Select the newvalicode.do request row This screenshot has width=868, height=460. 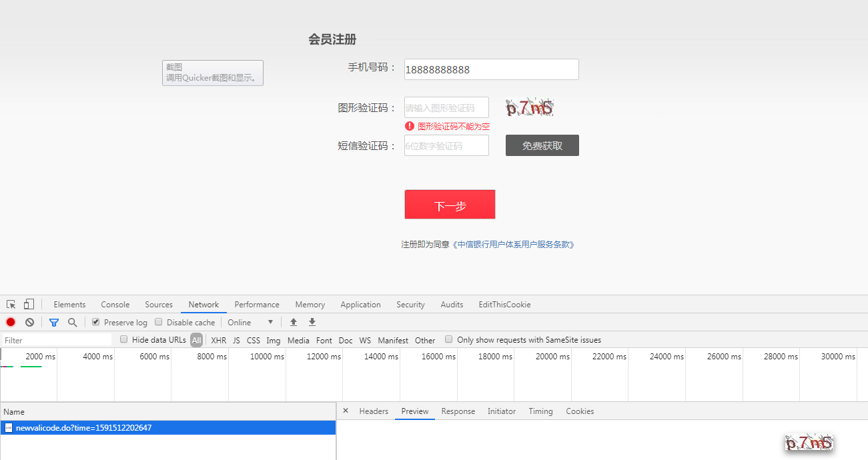click(168, 427)
